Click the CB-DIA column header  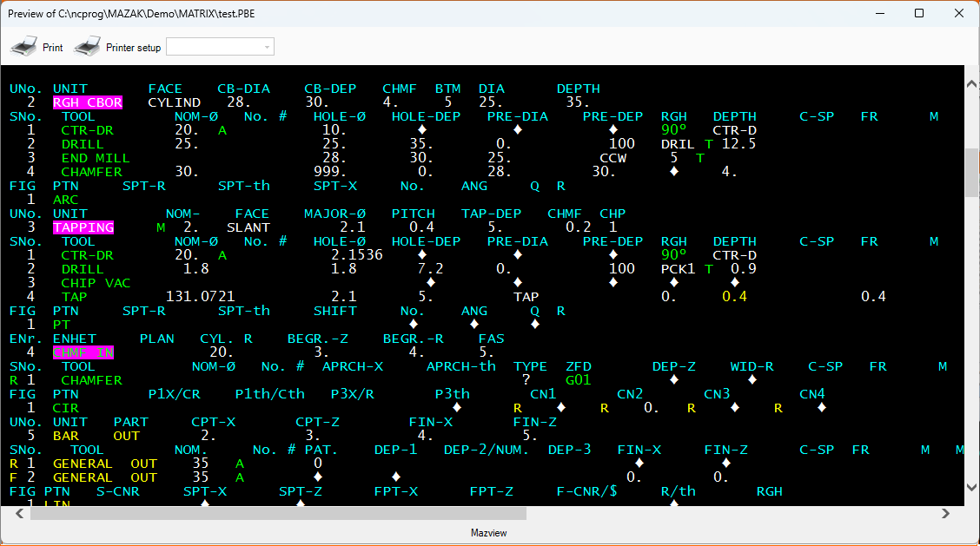coord(244,89)
